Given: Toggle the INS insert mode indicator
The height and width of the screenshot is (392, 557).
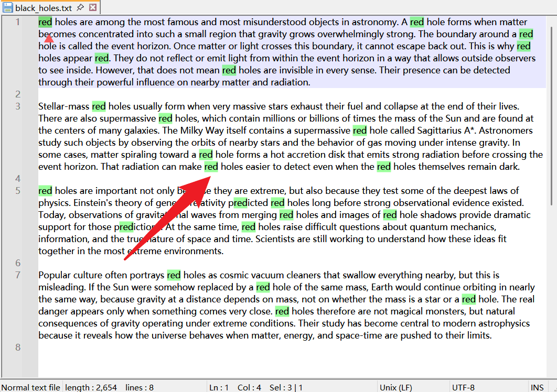Looking at the screenshot, I should tap(537, 387).
